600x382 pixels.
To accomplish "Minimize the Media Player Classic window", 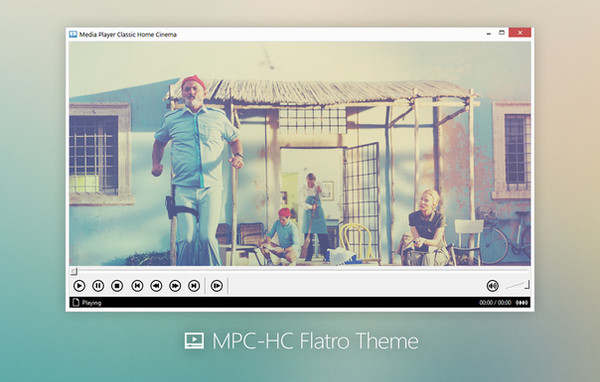I will tap(489, 34).
